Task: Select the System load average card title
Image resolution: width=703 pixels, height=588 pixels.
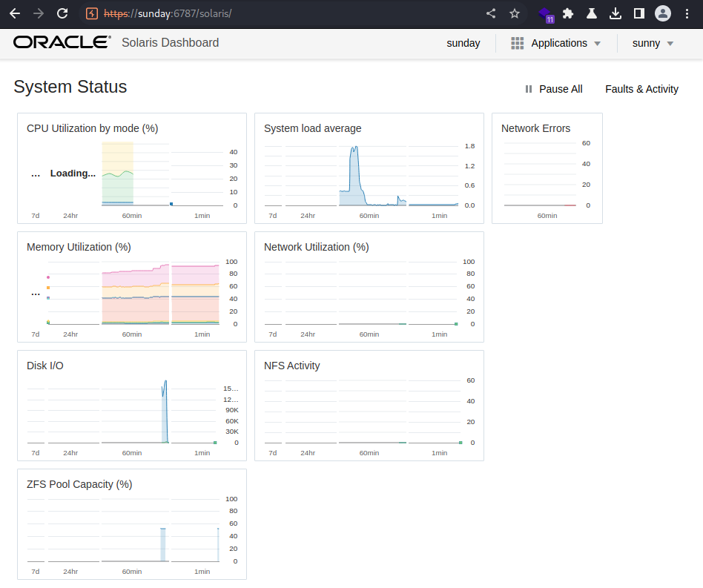Action: [x=312, y=128]
